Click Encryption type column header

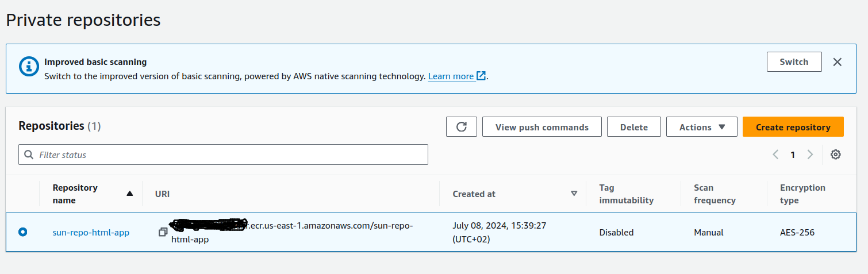(802, 194)
